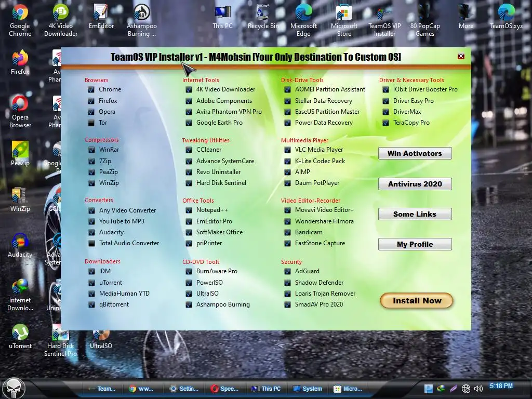The width and height of the screenshot is (532, 399).
Task: Open UltraISO desktop icon
Action: (x=101, y=339)
